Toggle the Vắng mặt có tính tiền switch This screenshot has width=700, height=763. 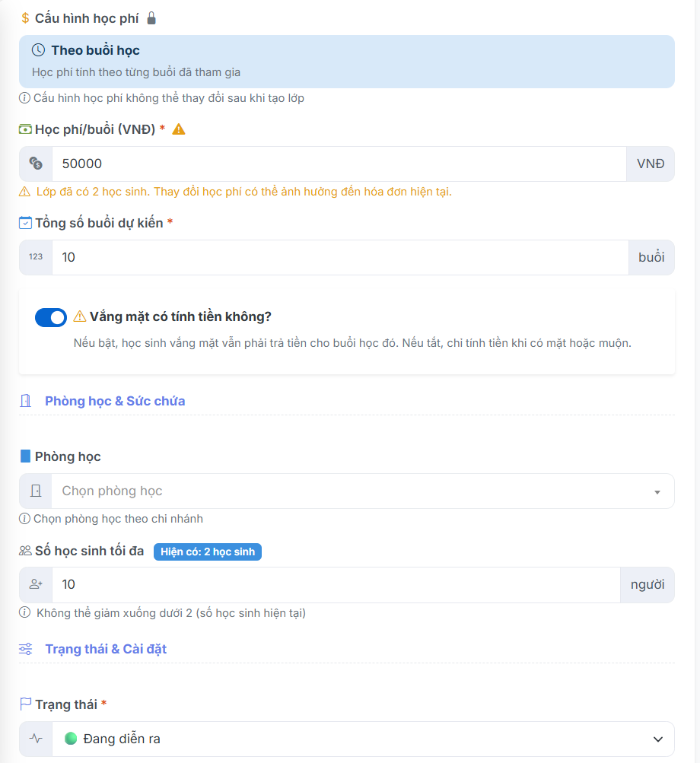pyautogui.click(x=51, y=317)
